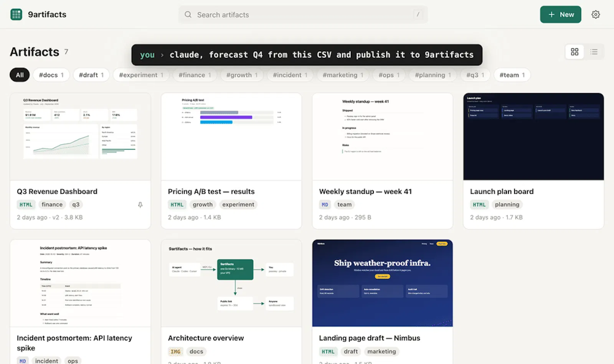Click the search magnifier icon
The image size is (614, 364).
188,15
